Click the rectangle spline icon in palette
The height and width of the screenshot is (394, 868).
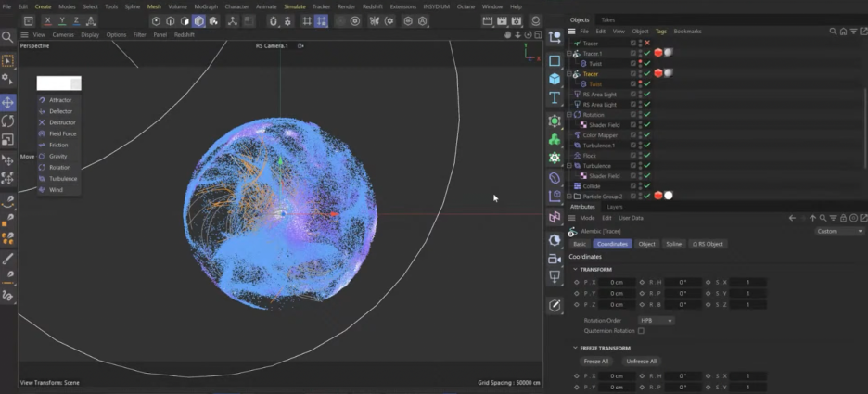pyautogui.click(x=555, y=60)
